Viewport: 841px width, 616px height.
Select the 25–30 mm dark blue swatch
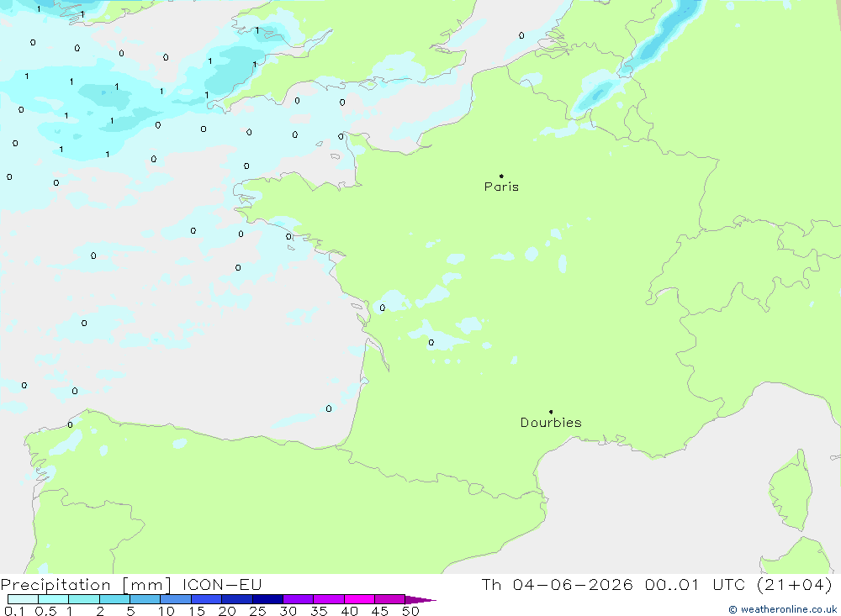(267, 599)
